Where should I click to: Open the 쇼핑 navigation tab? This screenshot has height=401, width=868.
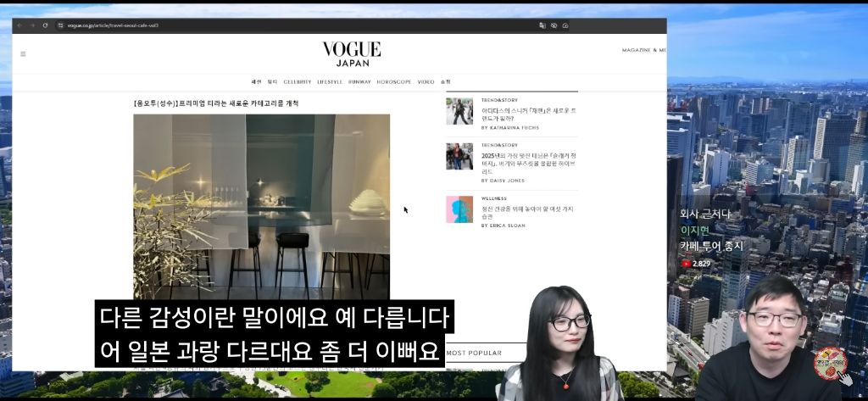click(x=446, y=81)
